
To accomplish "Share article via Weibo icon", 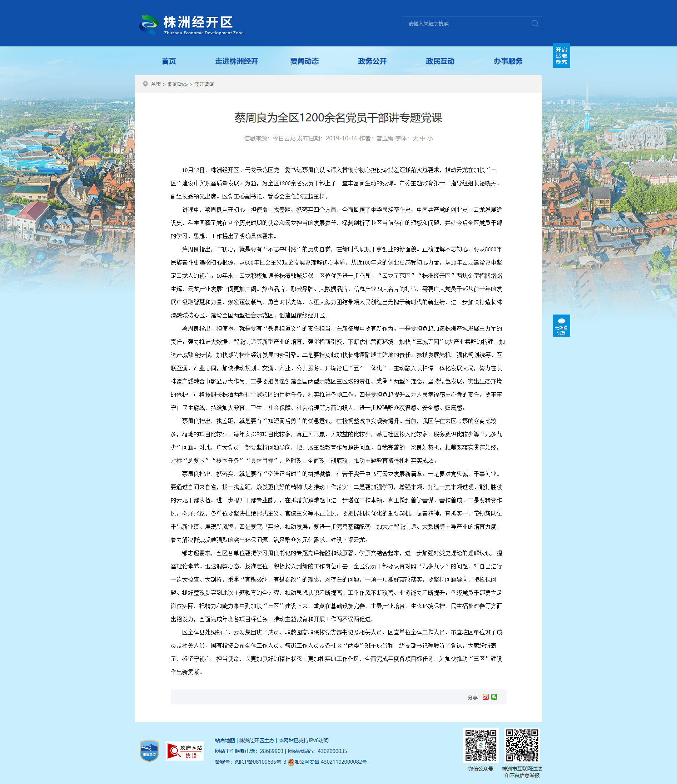I will pyautogui.click(x=486, y=697).
